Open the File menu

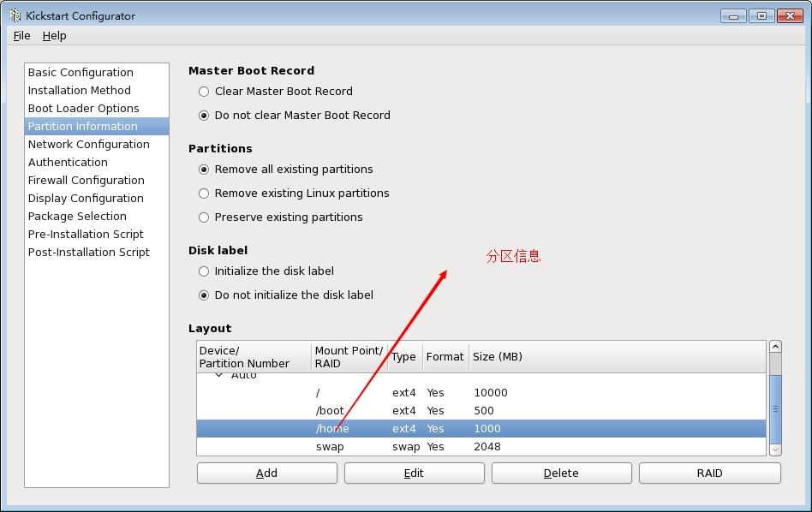coord(21,36)
